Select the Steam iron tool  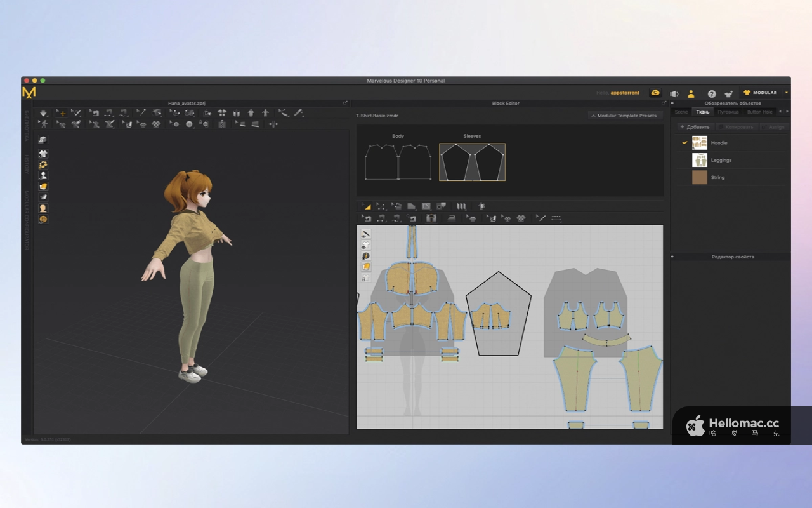click(452, 218)
